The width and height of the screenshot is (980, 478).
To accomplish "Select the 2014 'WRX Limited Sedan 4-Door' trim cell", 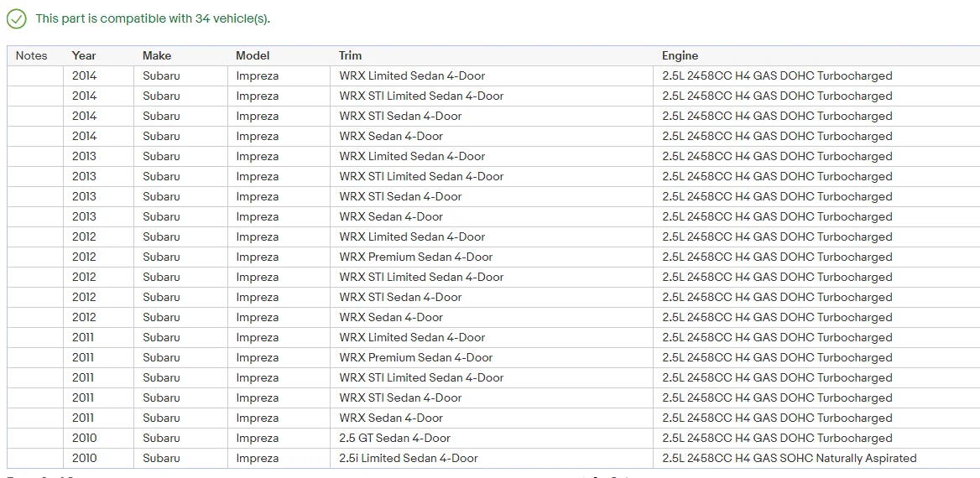I will pos(492,76).
